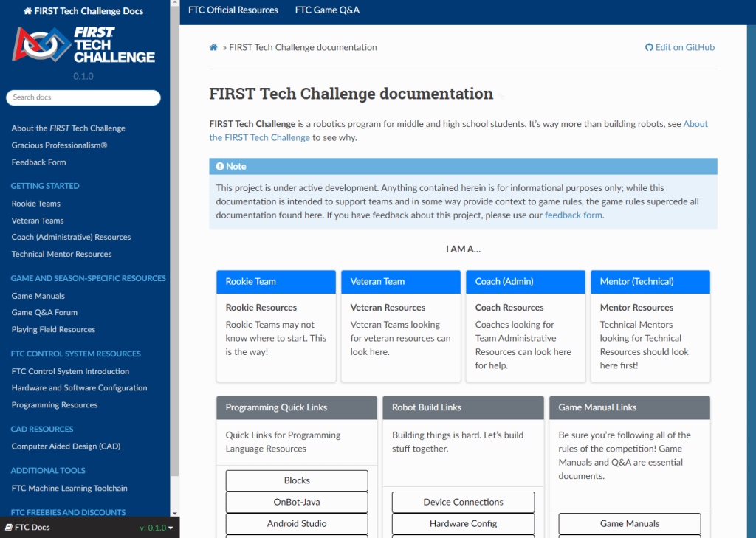Screen dimensions: 756x538
Task: Open the Game Manuals button in card
Action: pos(629,523)
